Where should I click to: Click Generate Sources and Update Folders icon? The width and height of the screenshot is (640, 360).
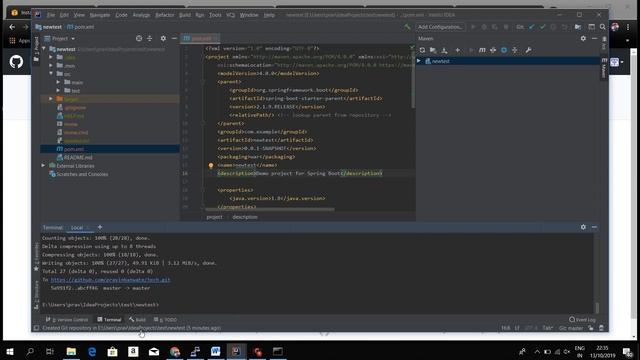click(433, 50)
